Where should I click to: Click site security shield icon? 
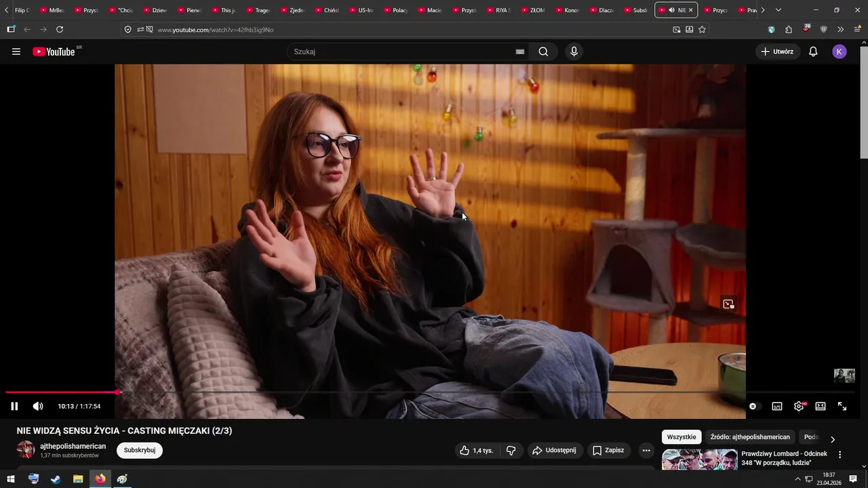127,29
